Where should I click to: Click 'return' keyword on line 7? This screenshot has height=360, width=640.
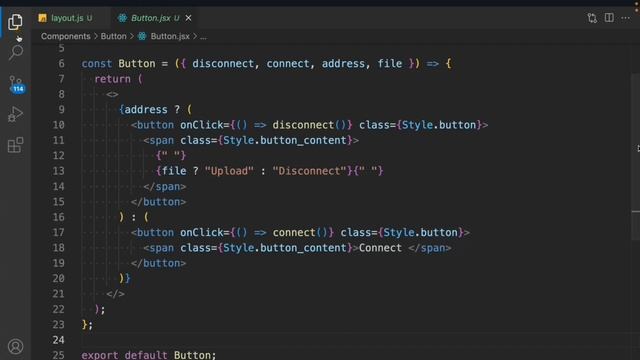point(112,79)
